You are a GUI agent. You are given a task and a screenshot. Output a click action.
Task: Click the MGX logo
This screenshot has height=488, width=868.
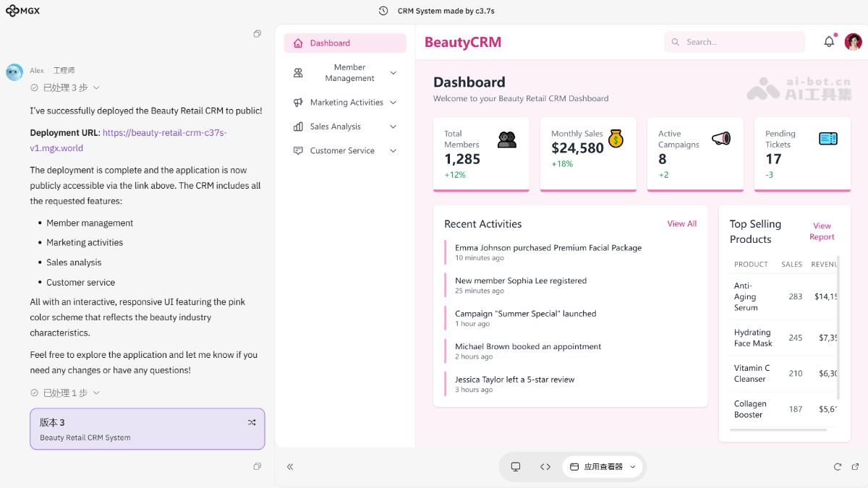(x=23, y=11)
